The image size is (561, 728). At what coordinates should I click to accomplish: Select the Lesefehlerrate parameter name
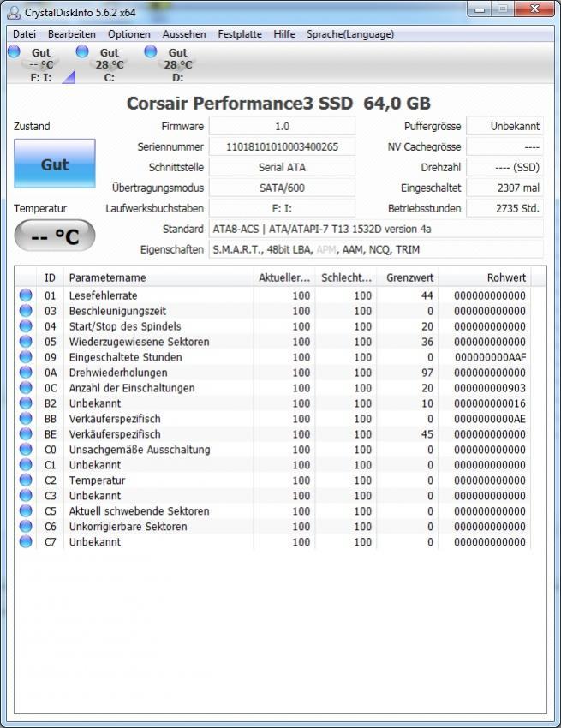pos(103,295)
